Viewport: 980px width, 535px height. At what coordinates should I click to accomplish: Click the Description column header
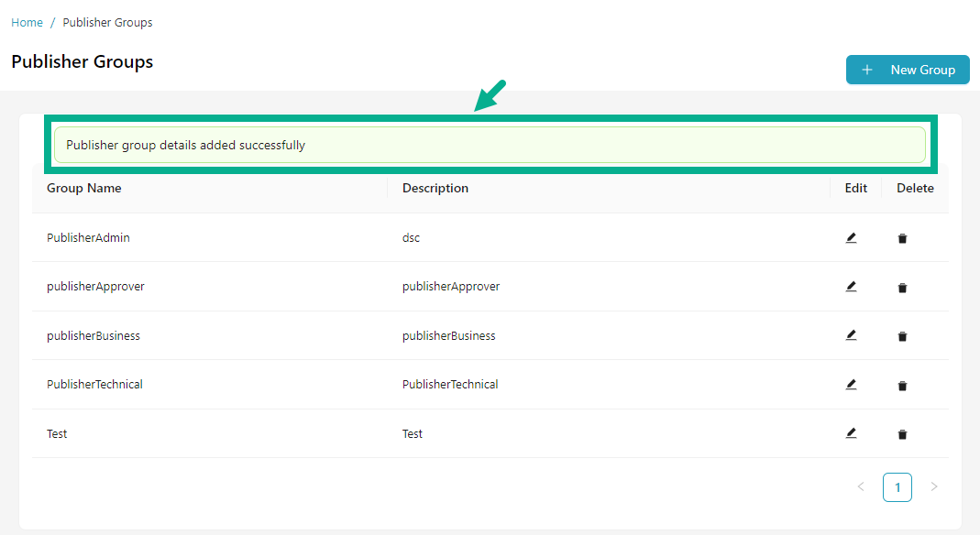435,188
